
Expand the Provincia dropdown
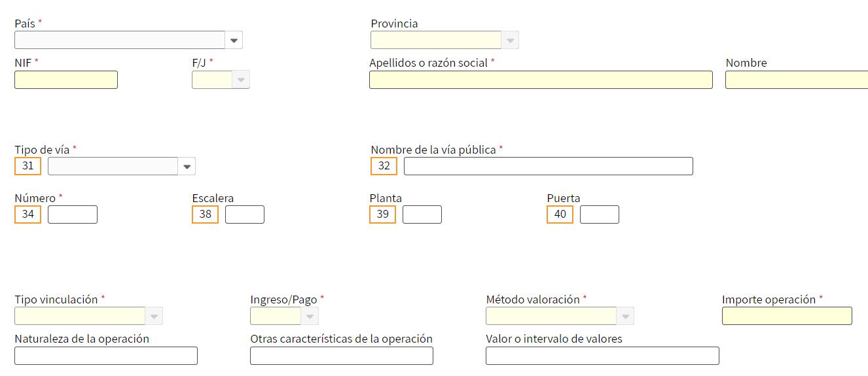[x=511, y=41]
